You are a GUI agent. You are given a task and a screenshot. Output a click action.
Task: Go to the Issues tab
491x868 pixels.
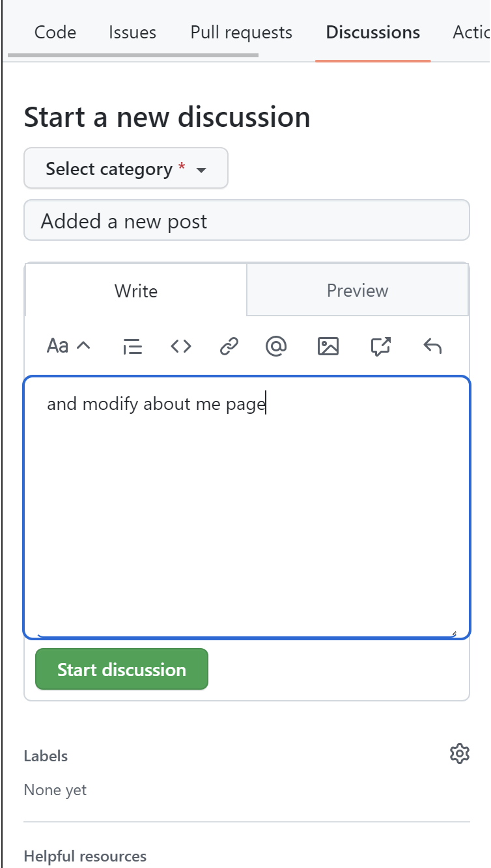(133, 32)
